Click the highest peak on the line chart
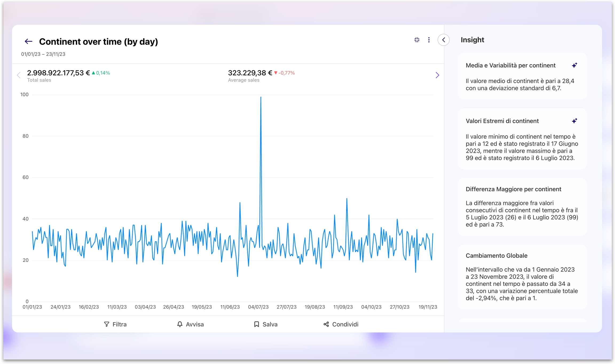 click(261, 98)
